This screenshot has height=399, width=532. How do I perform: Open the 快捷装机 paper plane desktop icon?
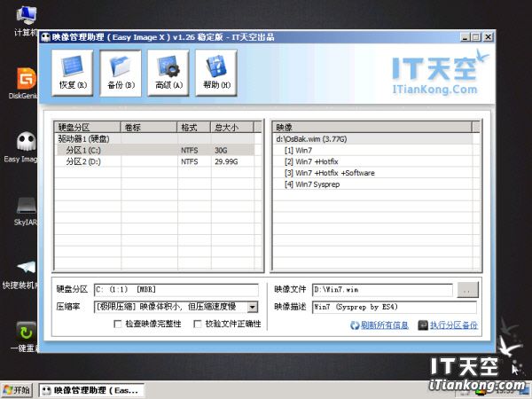point(21,275)
